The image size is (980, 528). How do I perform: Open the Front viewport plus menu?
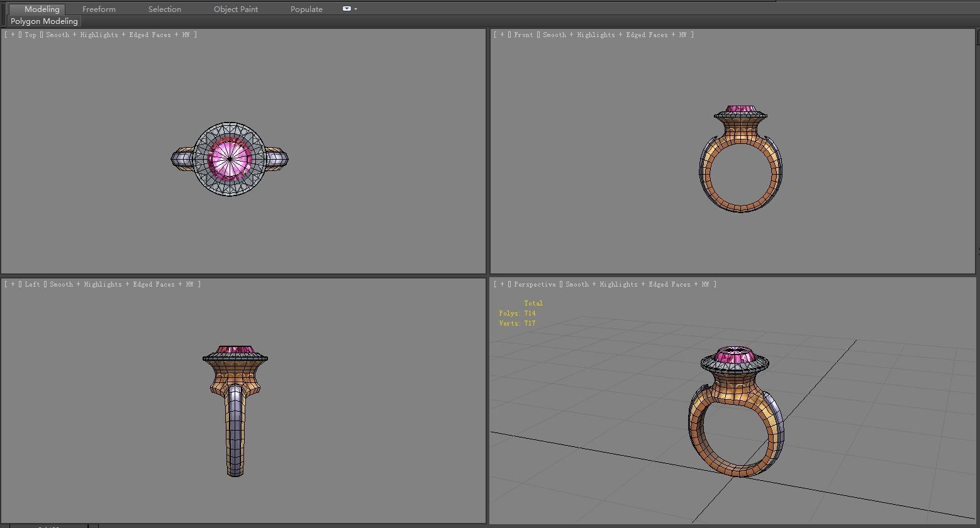(502, 35)
